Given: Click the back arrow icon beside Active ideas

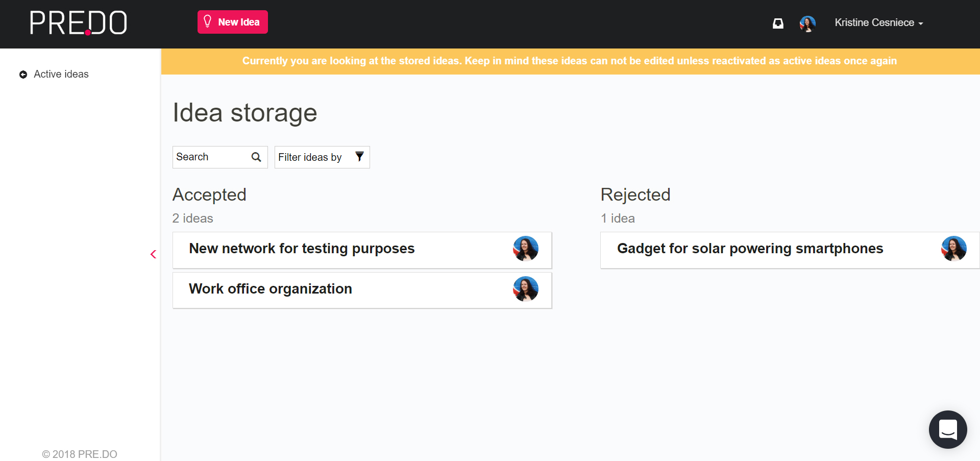Looking at the screenshot, I should 22,75.
